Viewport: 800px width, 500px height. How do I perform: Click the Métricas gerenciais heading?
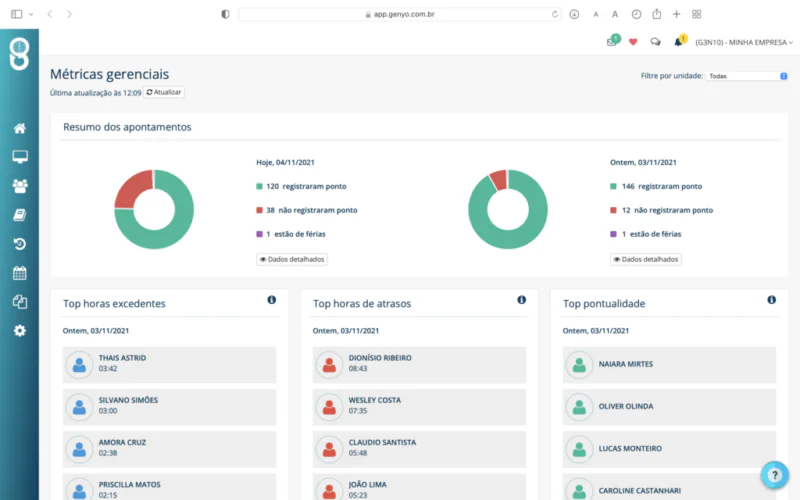pyautogui.click(x=109, y=74)
